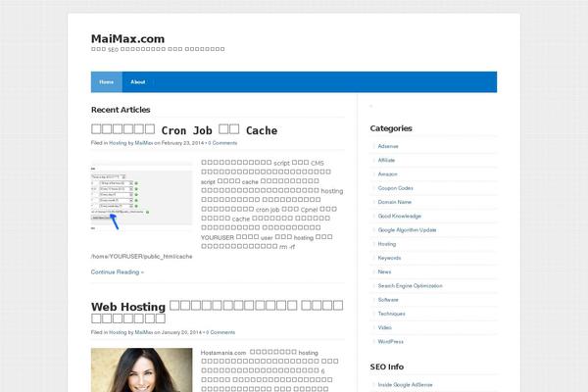This screenshot has width=588, height=392.
Task: Open Hosting category in Cron Job post meta
Action: [x=118, y=143]
